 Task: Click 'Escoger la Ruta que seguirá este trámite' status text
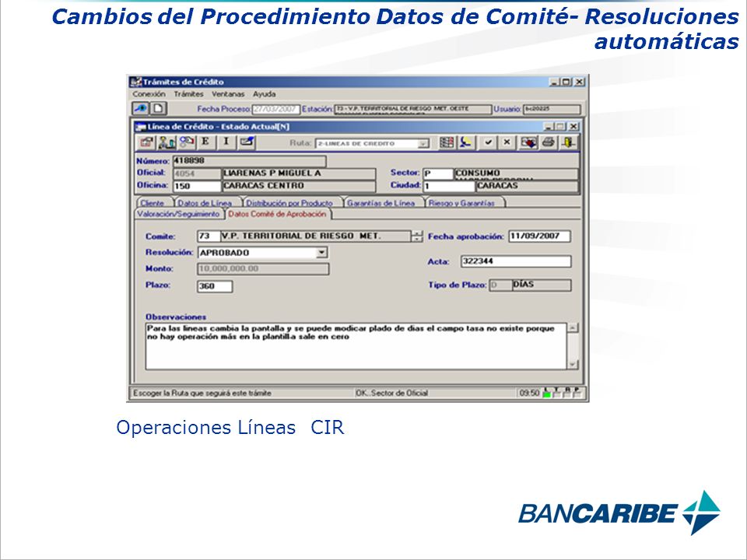(202, 394)
